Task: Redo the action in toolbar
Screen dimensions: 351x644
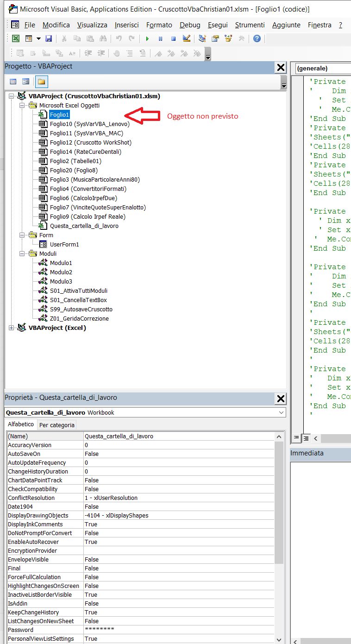Action: (132, 38)
